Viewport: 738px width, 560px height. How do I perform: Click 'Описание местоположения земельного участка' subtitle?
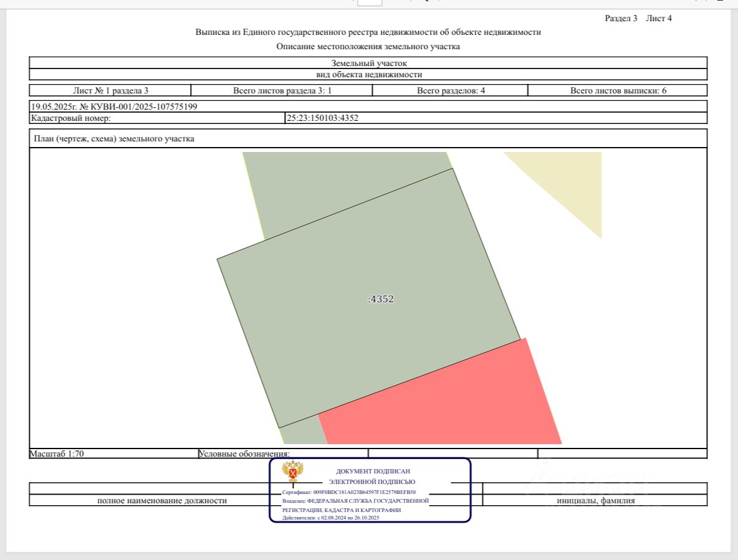click(368, 47)
